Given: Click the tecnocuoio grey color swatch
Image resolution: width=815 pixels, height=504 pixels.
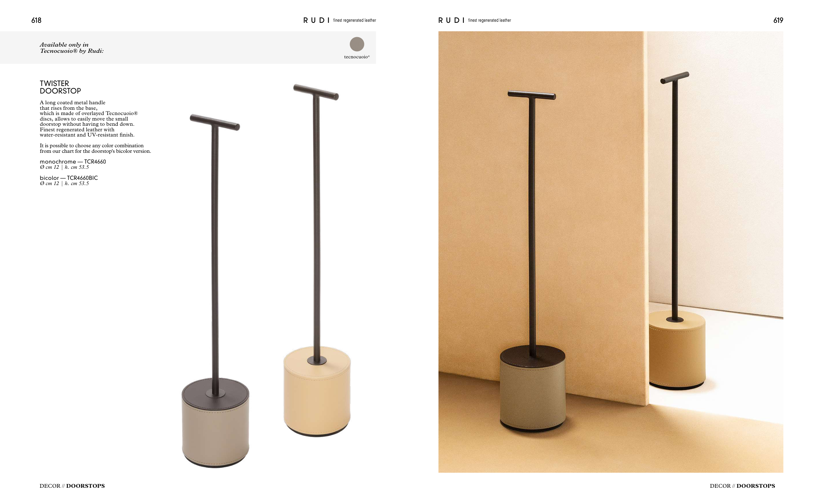Looking at the screenshot, I should click(356, 44).
